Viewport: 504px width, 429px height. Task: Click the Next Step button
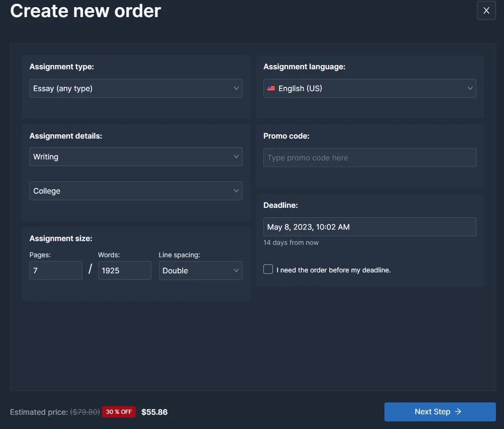pyautogui.click(x=439, y=411)
